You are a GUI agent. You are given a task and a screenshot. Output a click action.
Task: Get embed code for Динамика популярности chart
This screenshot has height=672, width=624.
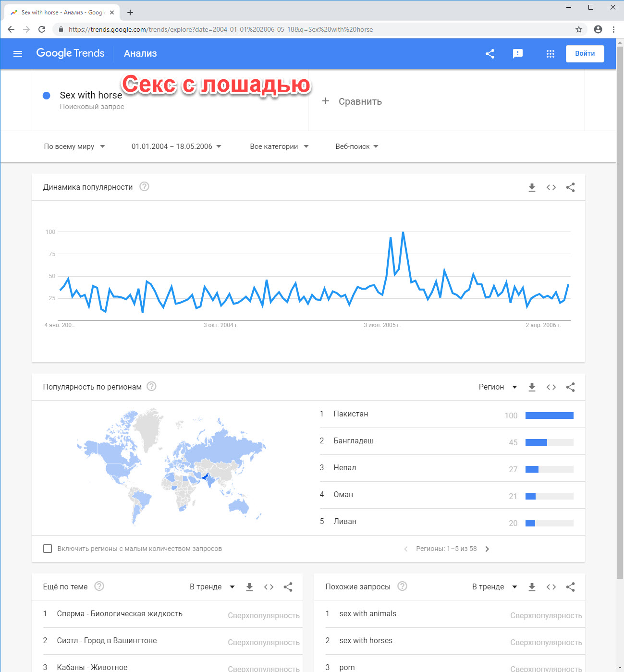point(551,187)
